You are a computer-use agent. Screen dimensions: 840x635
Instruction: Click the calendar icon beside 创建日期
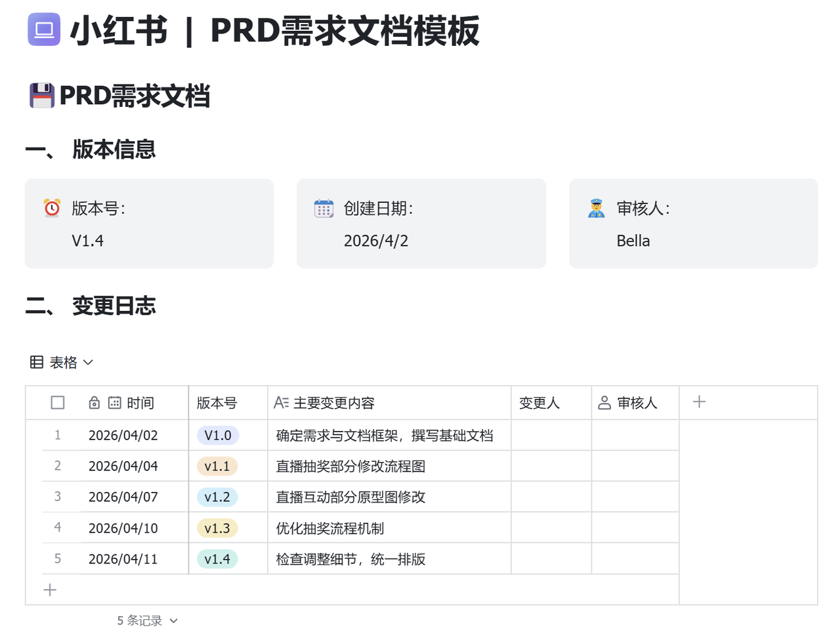pyautogui.click(x=324, y=209)
